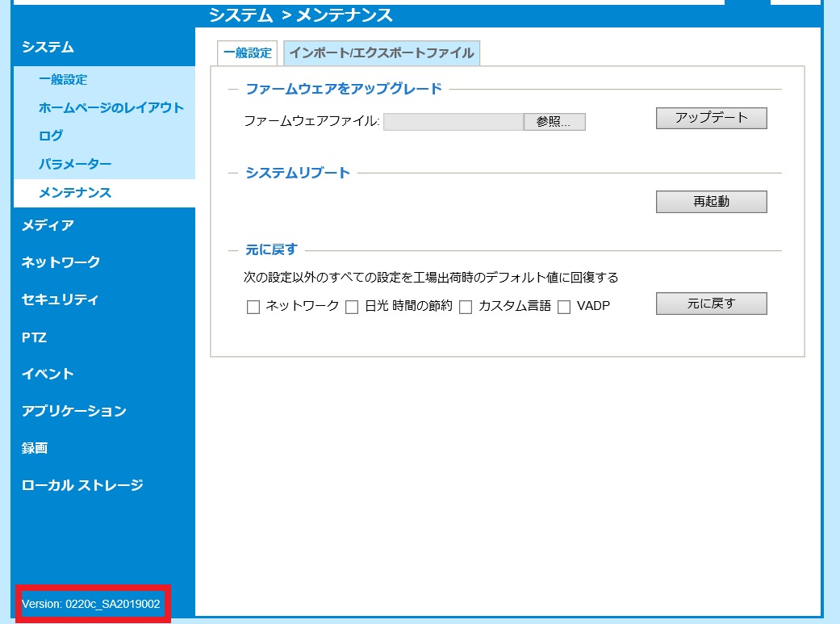Click the ファームウェアファイル input field
840x624 pixels.
tap(452, 121)
